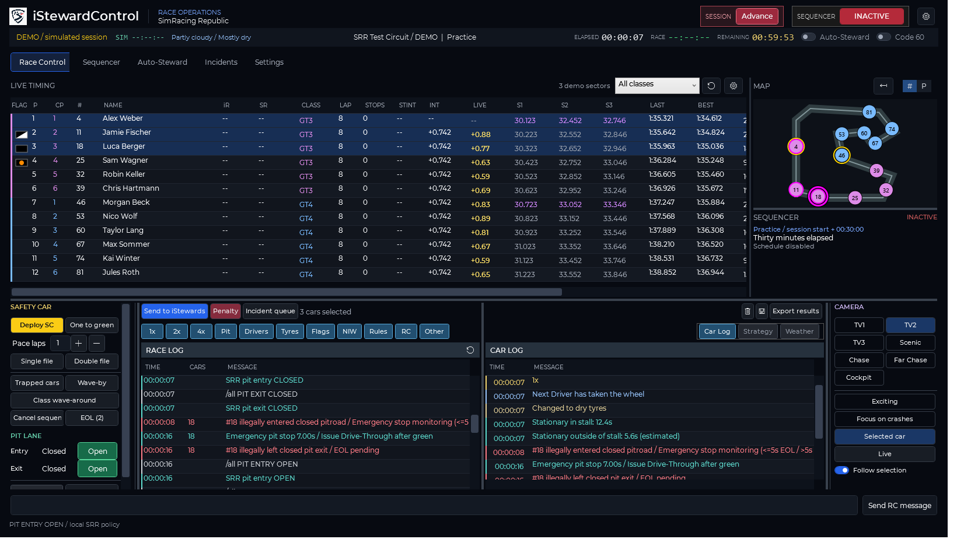Switch to the Sequencer tab
The width and height of the screenshot is (957, 560).
pos(101,62)
